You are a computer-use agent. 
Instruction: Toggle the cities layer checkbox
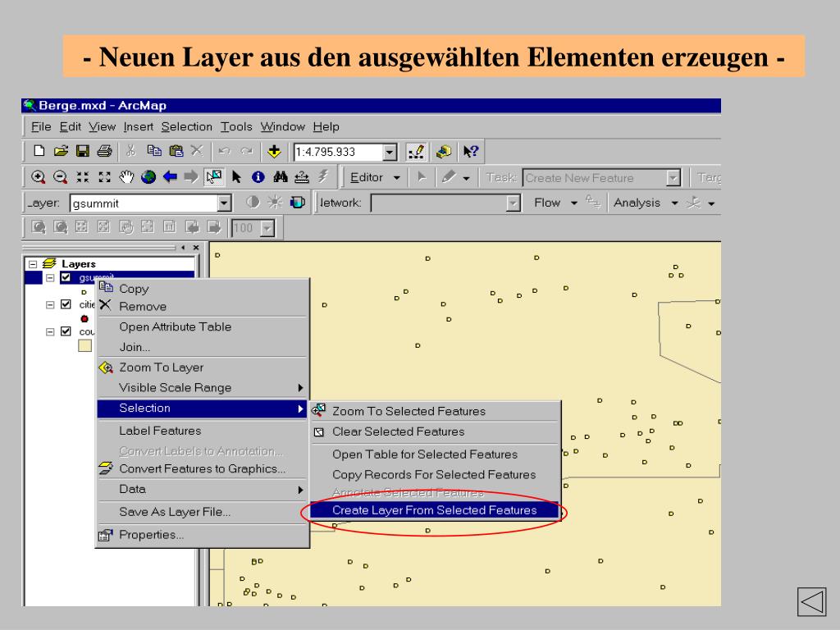(x=66, y=304)
